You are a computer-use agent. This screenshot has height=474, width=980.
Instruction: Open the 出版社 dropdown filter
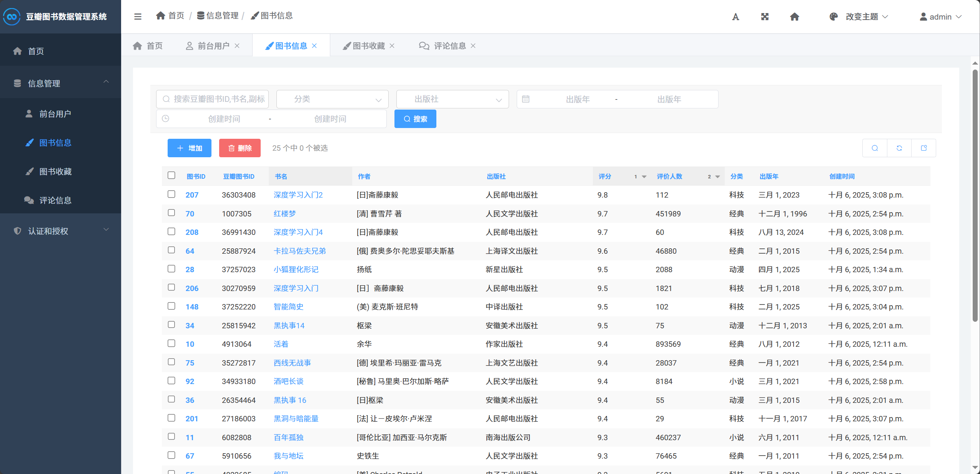(x=452, y=99)
